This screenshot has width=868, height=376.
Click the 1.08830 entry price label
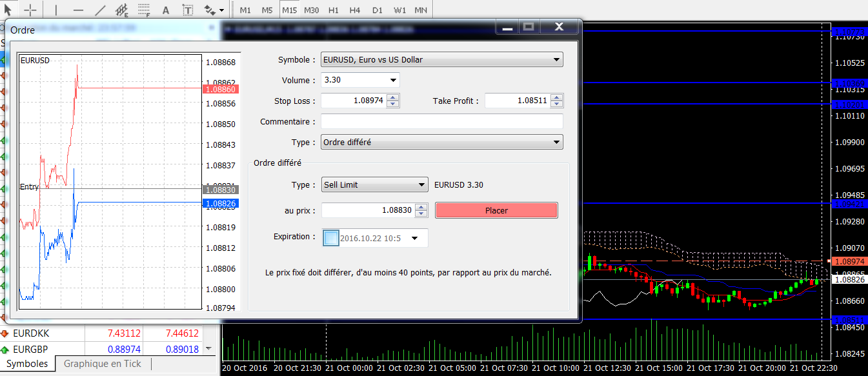(220, 190)
